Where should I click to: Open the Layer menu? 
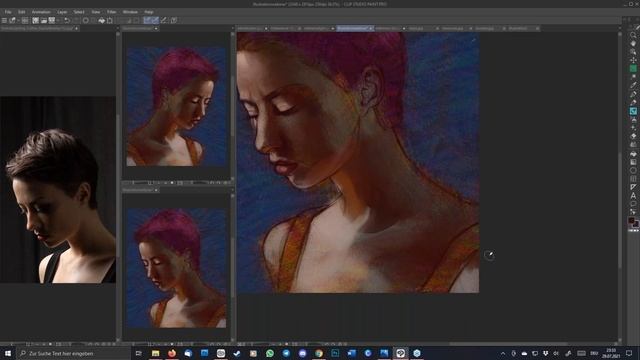(x=62, y=12)
